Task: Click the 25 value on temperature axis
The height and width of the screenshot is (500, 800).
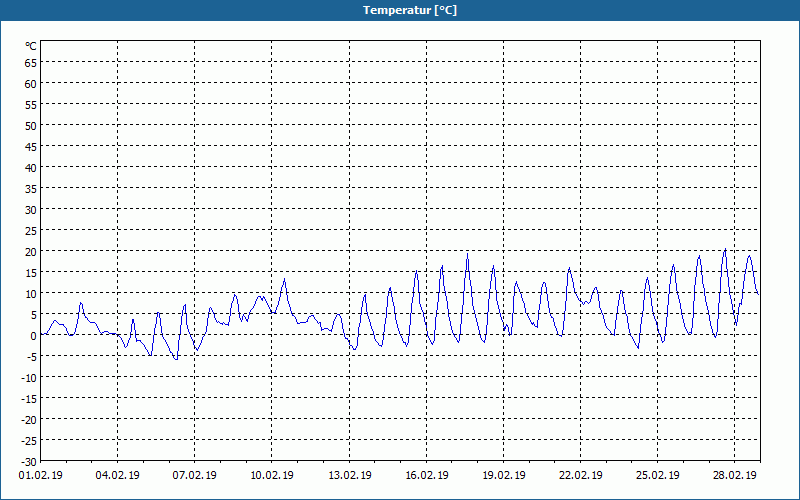Action: (x=31, y=231)
